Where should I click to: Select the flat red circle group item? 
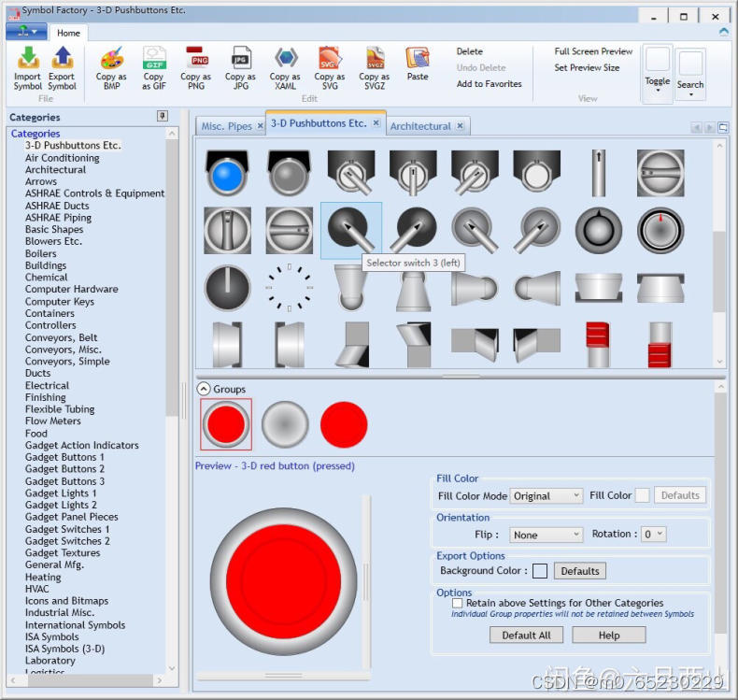[x=344, y=424]
